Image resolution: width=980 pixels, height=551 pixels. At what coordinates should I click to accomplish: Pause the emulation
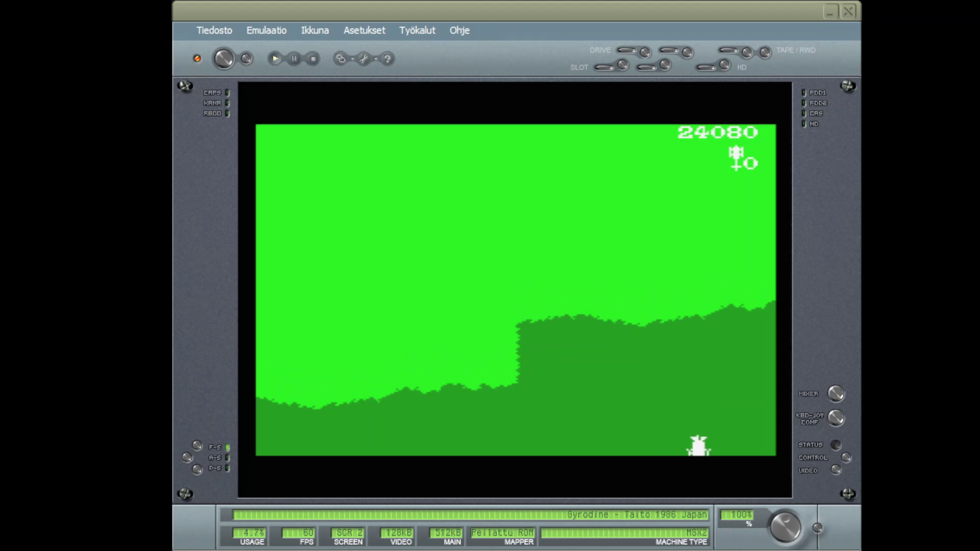point(294,59)
